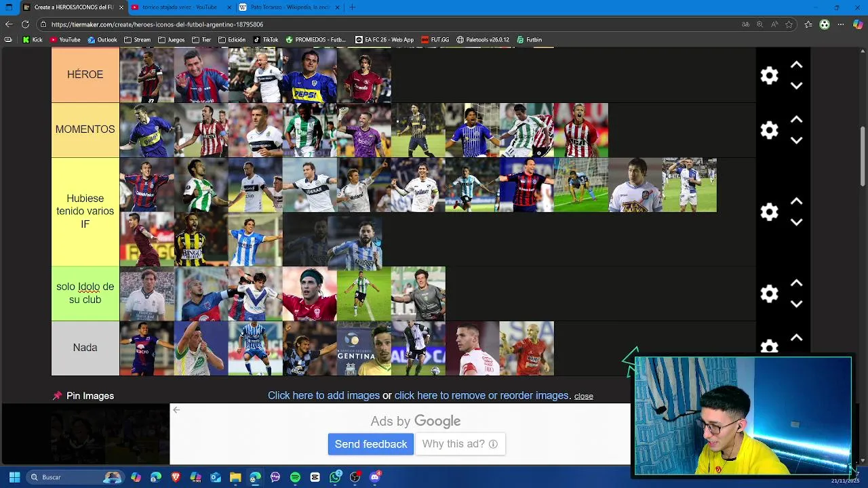Click browser back arrow
868x488 pixels.
coord(9,24)
